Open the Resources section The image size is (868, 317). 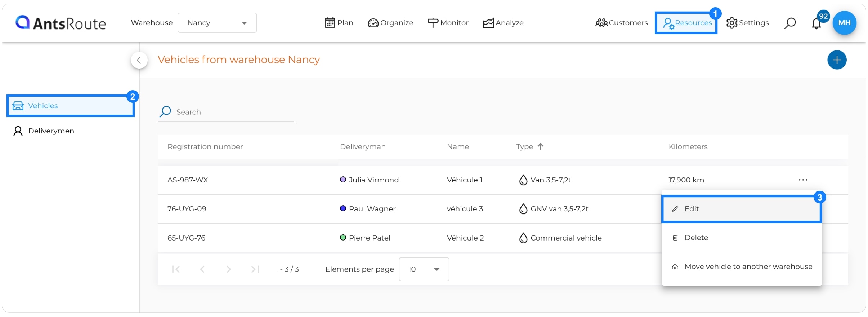[x=686, y=23]
